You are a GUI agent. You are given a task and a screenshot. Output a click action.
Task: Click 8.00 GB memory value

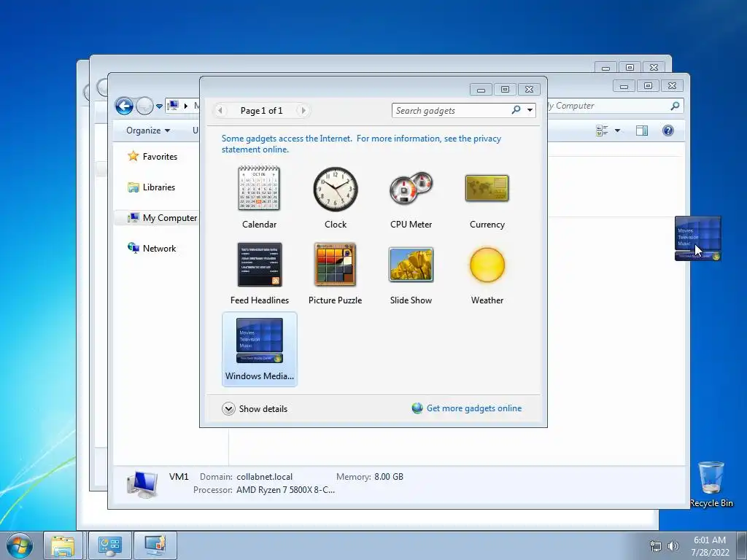[389, 477]
